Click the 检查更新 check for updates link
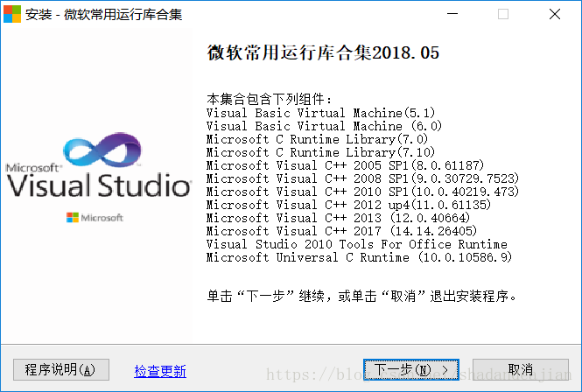The image size is (582, 392). point(160,371)
